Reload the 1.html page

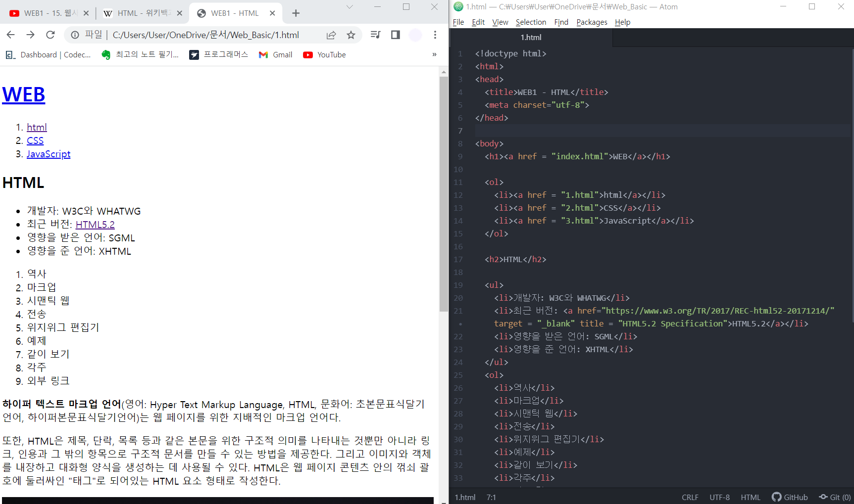point(50,35)
